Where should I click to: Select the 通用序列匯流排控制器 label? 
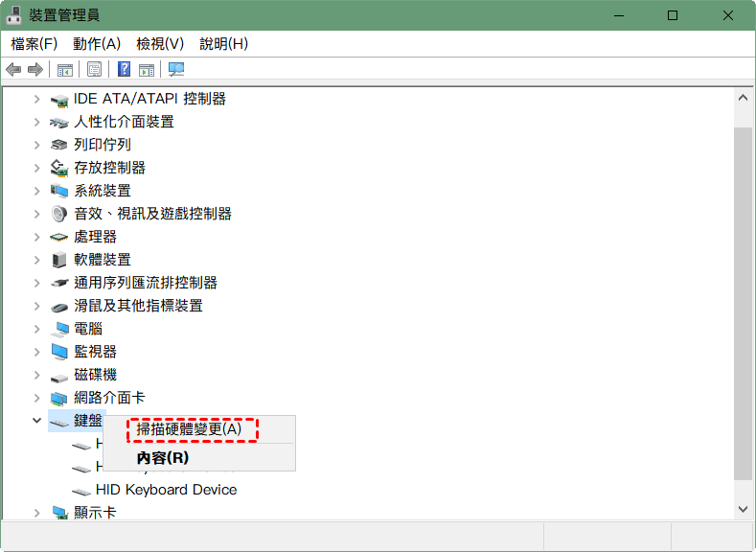coord(145,283)
